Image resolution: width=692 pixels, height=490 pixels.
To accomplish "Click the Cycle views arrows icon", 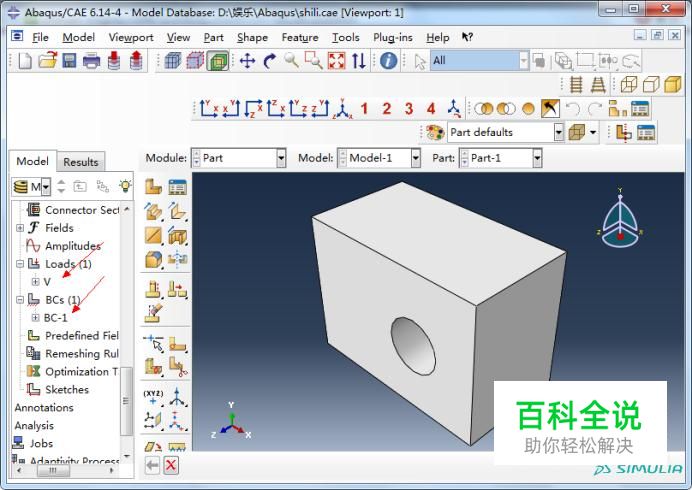I will tap(359, 60).
